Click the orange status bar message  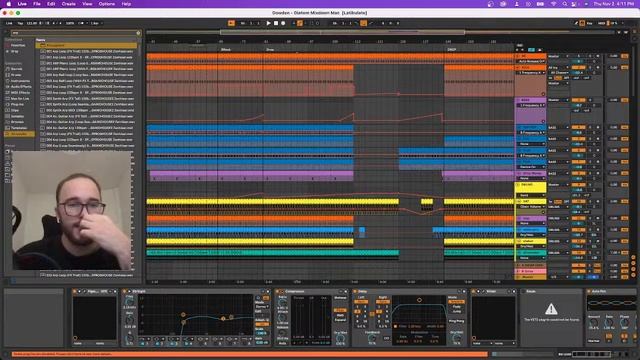(249, 354)
